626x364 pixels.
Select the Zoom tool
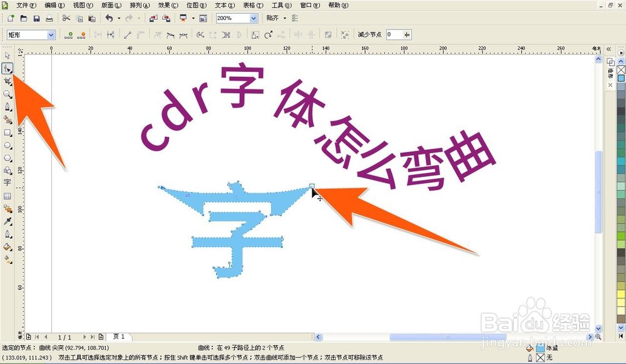(x=8, y=95)
